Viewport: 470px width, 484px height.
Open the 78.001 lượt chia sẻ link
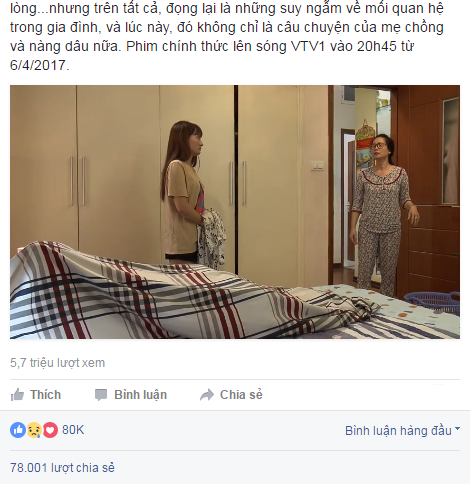(62, 468)
